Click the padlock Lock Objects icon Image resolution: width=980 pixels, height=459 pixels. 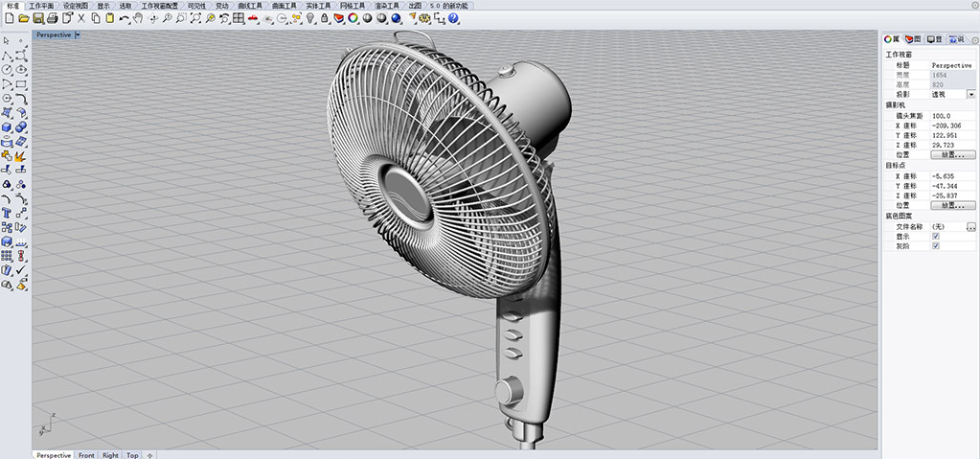coord(325,18)
